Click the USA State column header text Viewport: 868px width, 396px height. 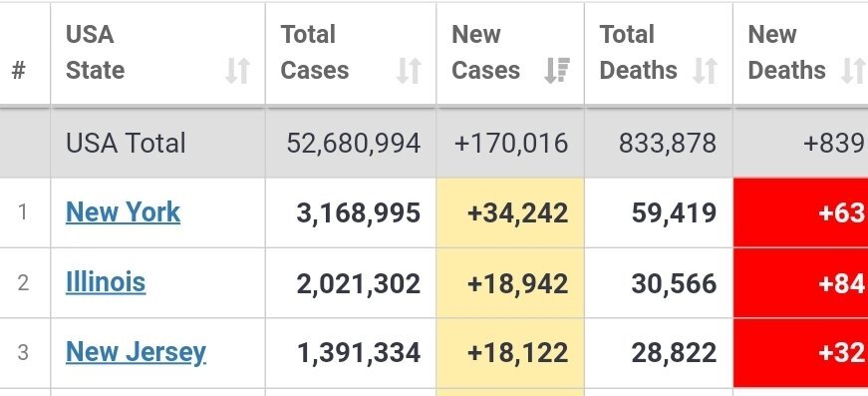(x=95, y=52)
